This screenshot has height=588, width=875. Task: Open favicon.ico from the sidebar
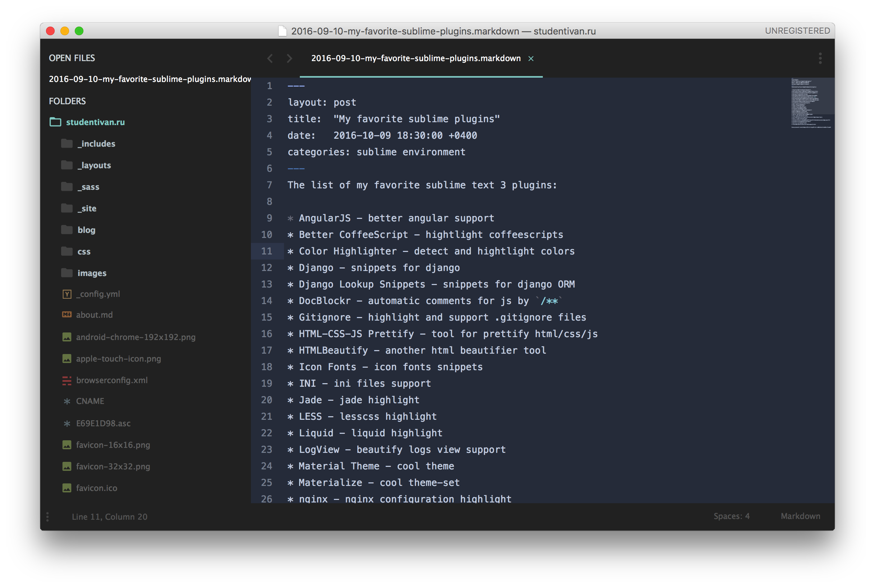pos(96,488)
